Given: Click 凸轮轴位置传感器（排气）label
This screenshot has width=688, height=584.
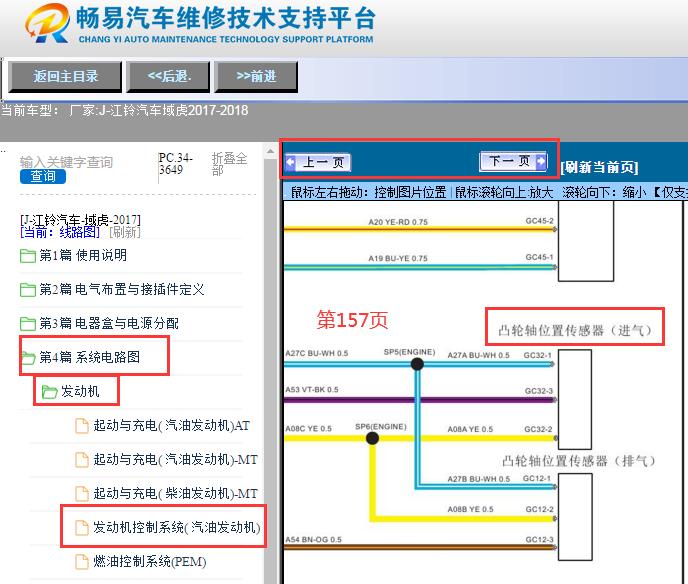Looking at the screenshot, I should point(578,461).
